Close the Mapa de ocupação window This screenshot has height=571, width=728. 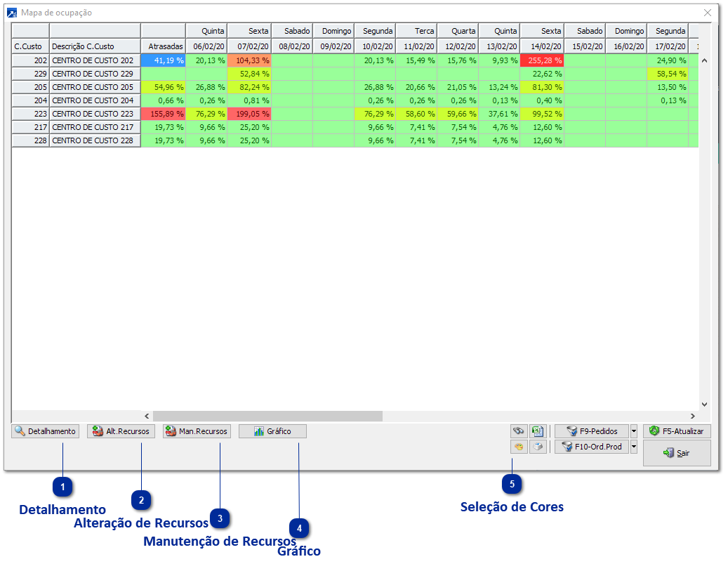(x=708, y=13)
